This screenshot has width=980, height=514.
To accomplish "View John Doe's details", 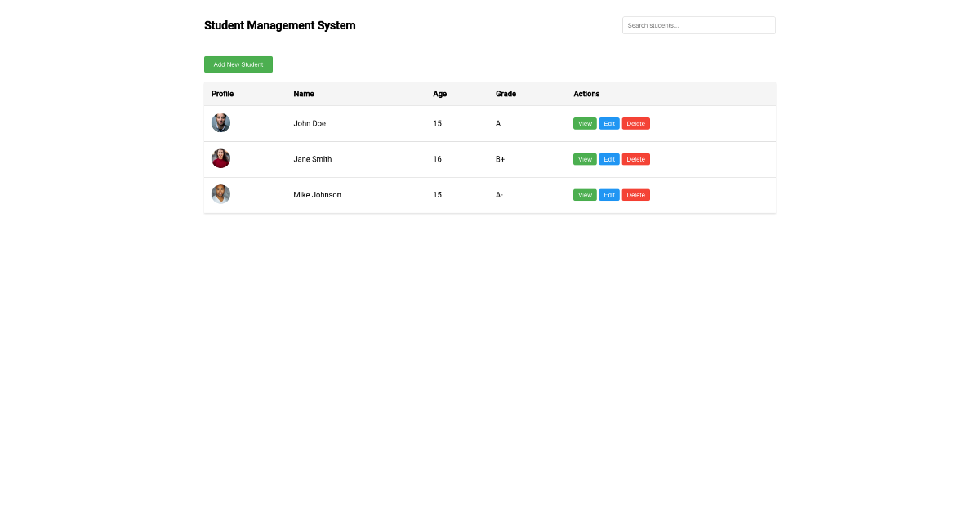I will [x=585, y=123].
